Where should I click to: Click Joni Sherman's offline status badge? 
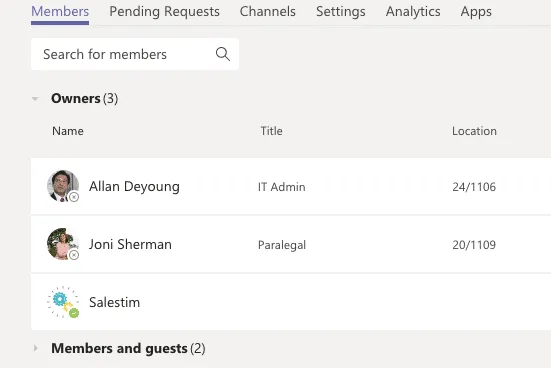point(74,255)
